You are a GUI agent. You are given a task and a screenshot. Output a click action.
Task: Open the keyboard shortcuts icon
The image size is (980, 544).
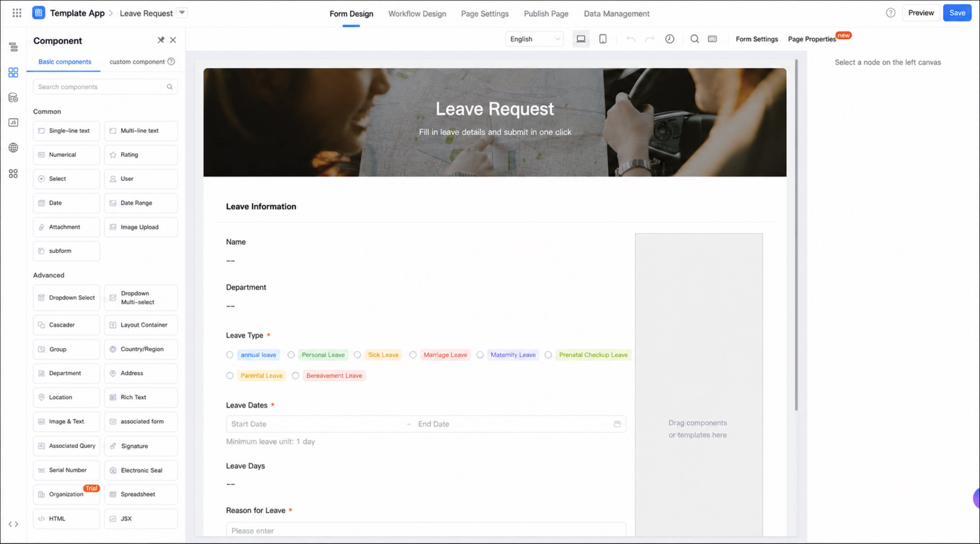(712, 39)
